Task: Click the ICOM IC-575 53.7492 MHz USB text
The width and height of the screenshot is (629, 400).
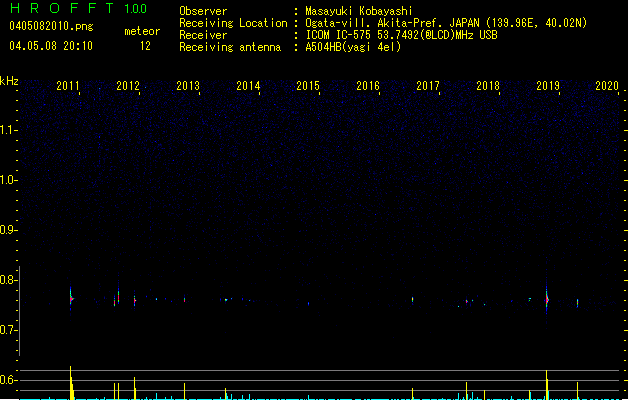Action: 402,35
